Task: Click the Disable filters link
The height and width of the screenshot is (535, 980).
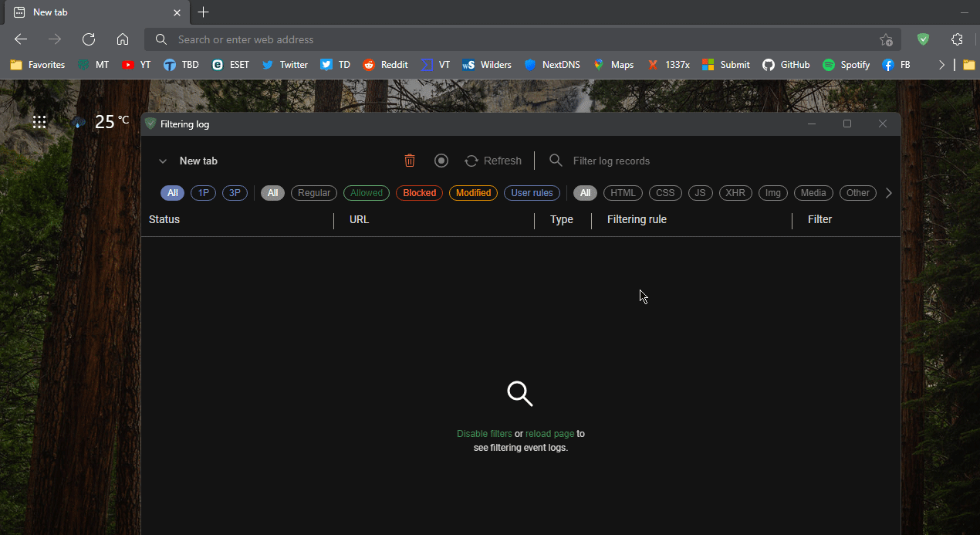Action: pos(484,433)
